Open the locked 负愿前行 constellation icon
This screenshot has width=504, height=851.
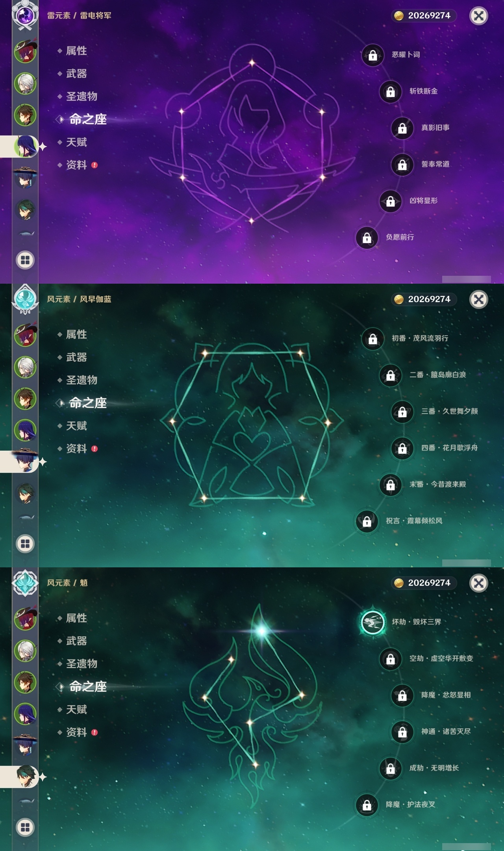pos(367,238)
